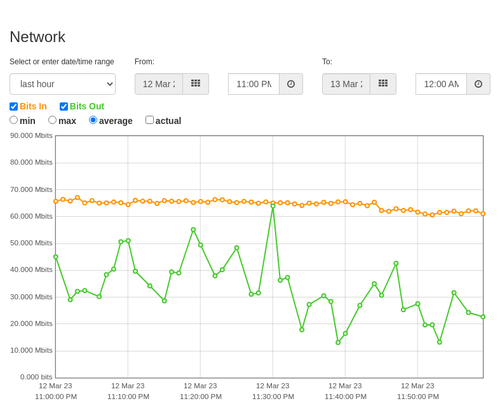This screenshot has width=500, height=403.
Task: Select the average radio button
Action: (x=93, y=120)
